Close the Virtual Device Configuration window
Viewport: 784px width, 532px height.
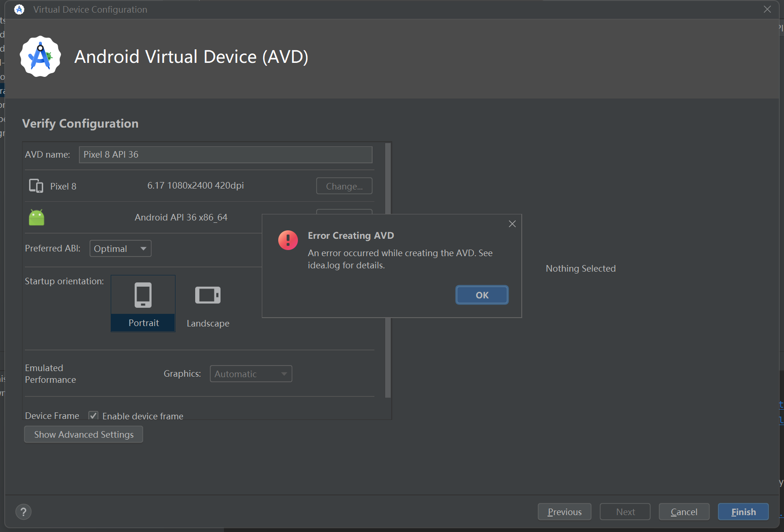[x=768, y=9]
